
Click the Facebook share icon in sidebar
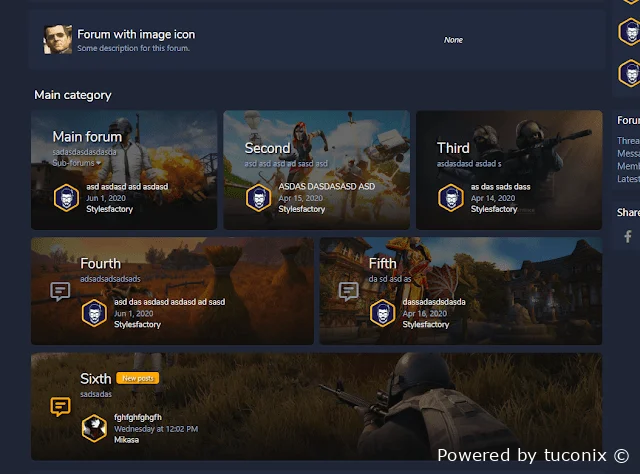[x=628, y=236]
